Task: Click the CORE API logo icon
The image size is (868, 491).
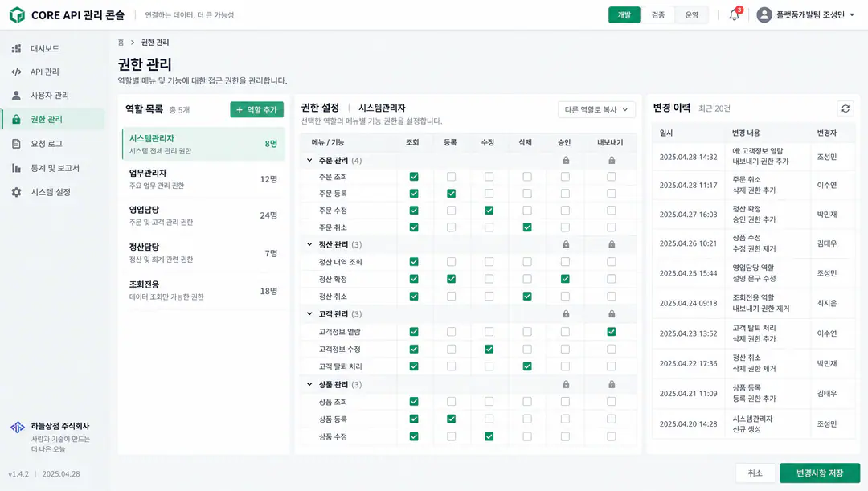Action: coord(17,15)
